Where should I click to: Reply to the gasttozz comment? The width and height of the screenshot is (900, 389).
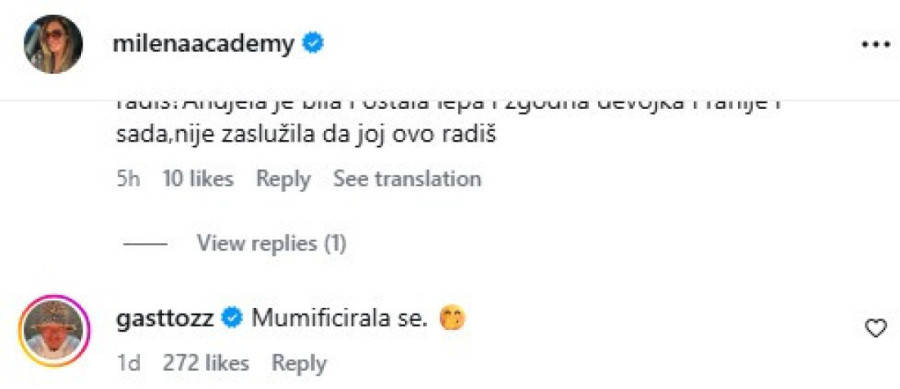click(298, 363)
